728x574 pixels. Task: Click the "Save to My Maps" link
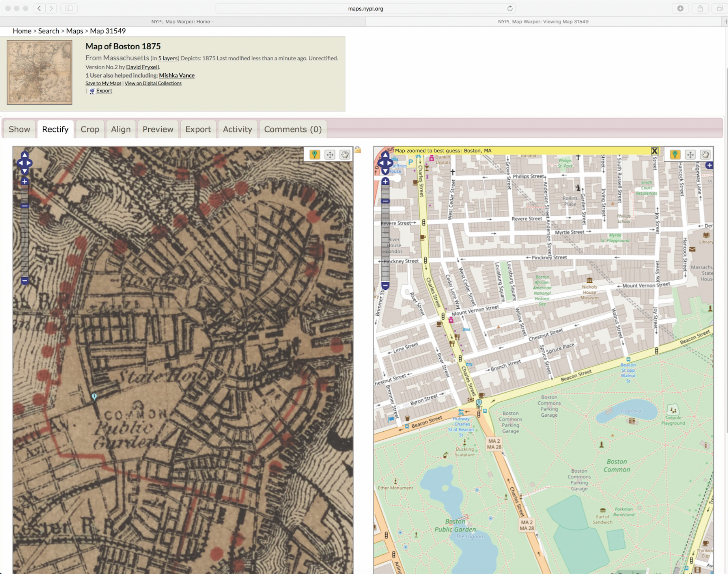103,83
